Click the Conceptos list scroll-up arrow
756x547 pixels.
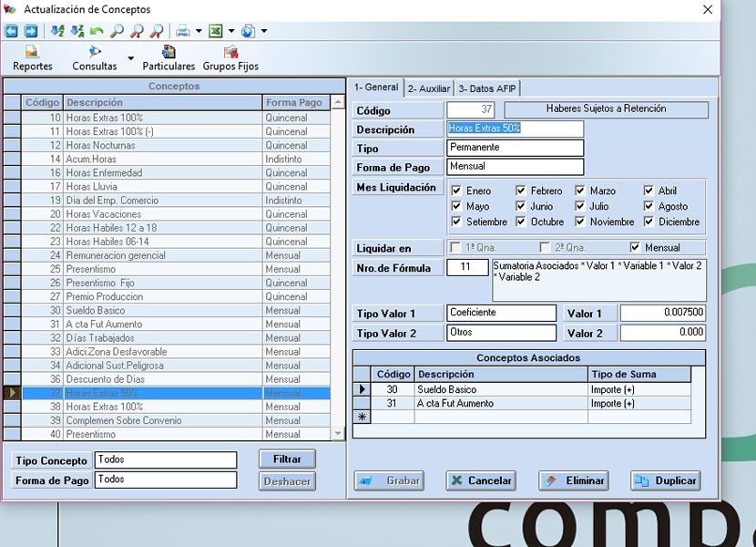point(338,102)
